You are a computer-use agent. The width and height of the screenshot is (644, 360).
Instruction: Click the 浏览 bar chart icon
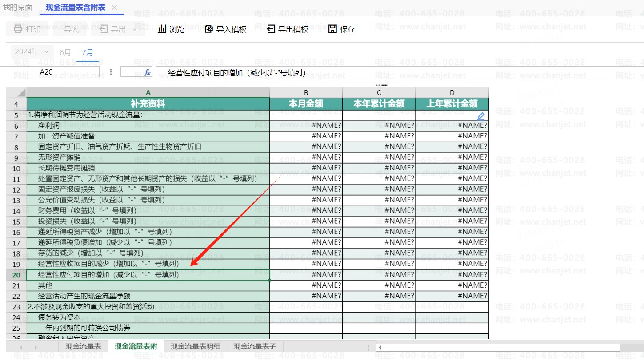162,29
